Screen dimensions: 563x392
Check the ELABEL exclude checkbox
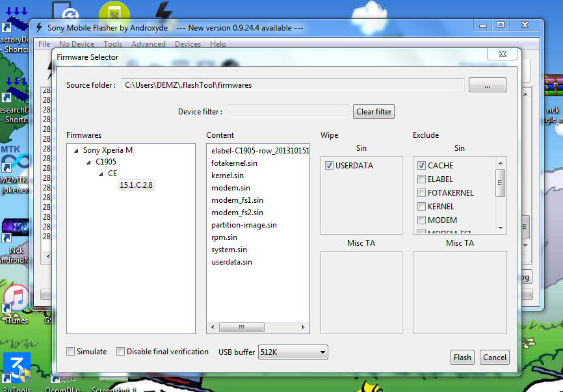tap(421, 179)
